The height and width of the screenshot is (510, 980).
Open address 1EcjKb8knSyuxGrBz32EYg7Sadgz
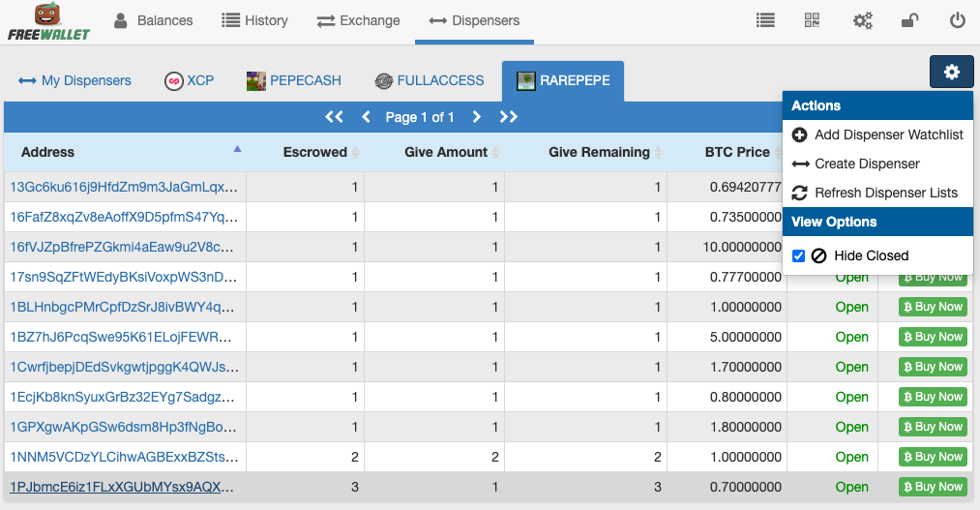(x=122, y=397)
